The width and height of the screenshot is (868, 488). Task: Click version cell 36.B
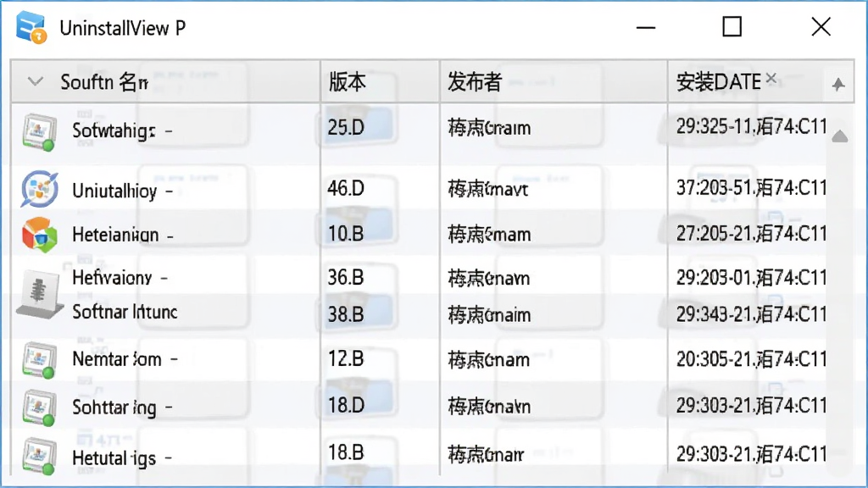(x=346, y=277)
